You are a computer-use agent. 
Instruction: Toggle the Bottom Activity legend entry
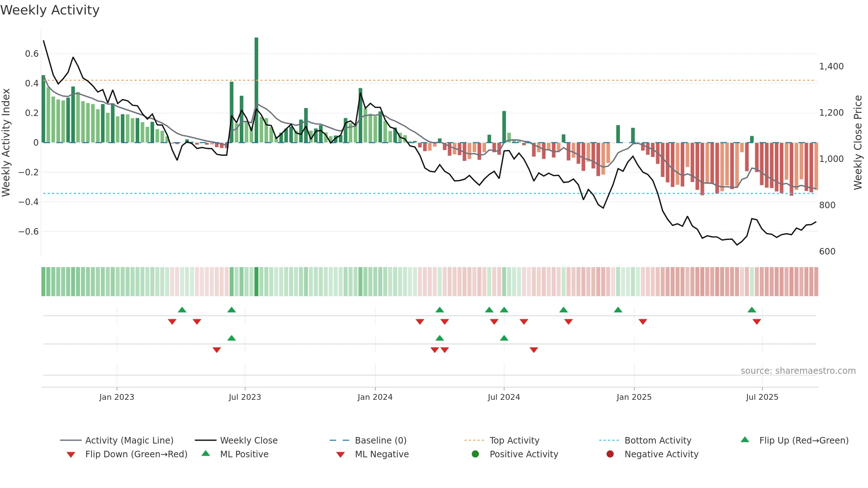[645, 440]
